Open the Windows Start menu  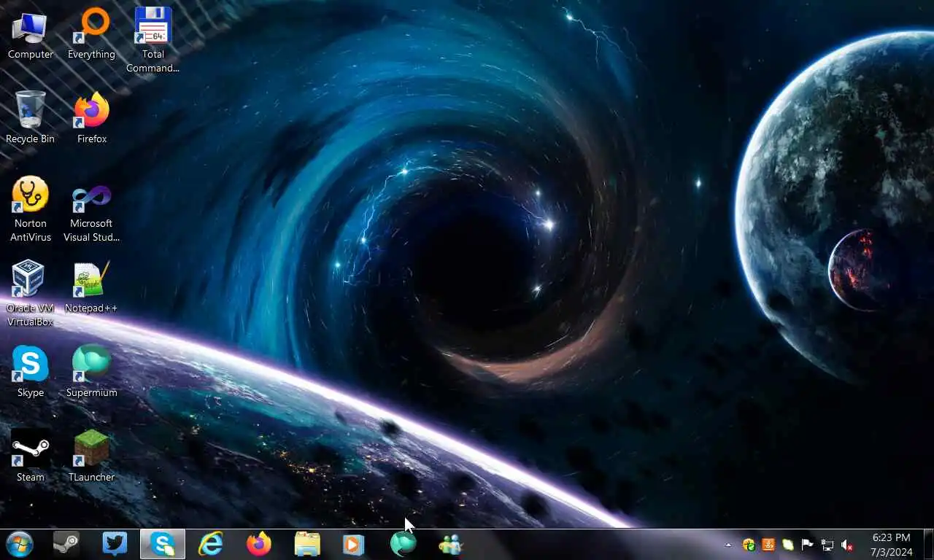coord(20,544)
